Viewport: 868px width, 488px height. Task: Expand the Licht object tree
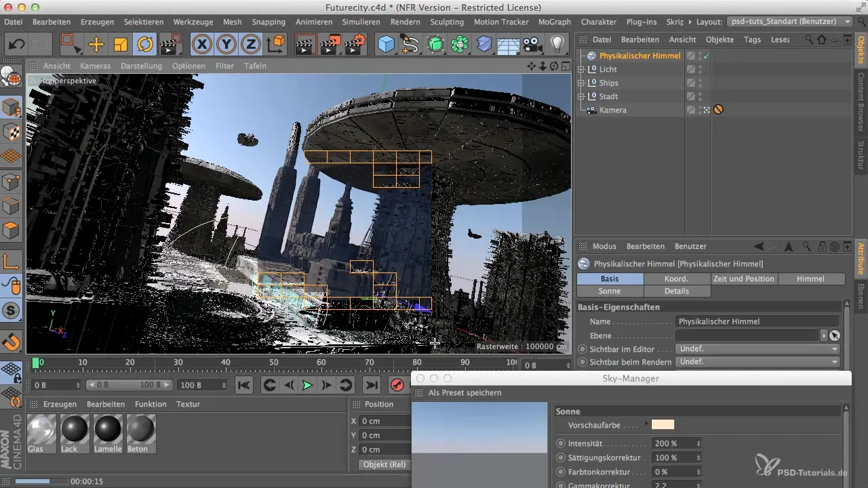[x=580, y=69]
